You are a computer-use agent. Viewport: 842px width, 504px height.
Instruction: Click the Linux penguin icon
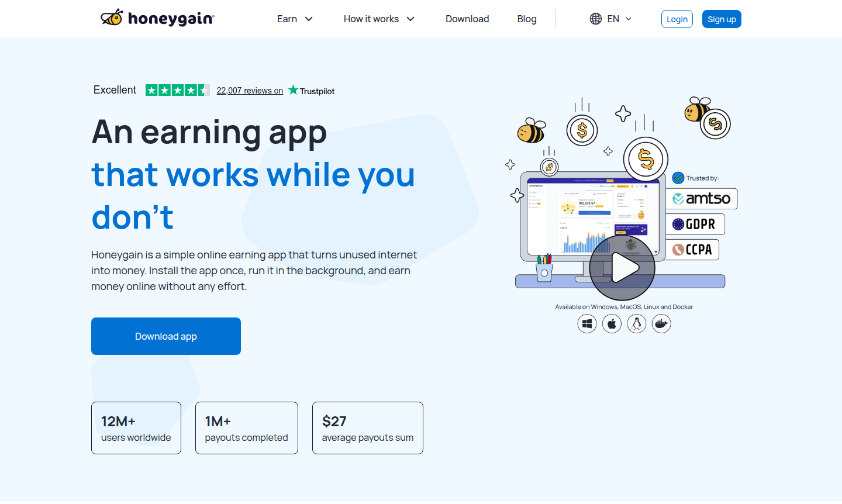636,323
